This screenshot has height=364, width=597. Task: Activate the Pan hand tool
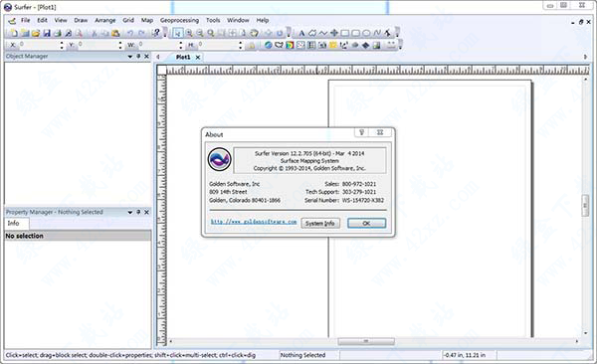(254, 33)
